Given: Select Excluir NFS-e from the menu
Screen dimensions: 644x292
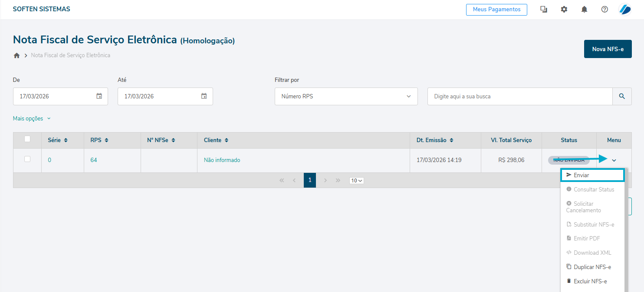Looking at the screenshot, I should pos(590,281).
